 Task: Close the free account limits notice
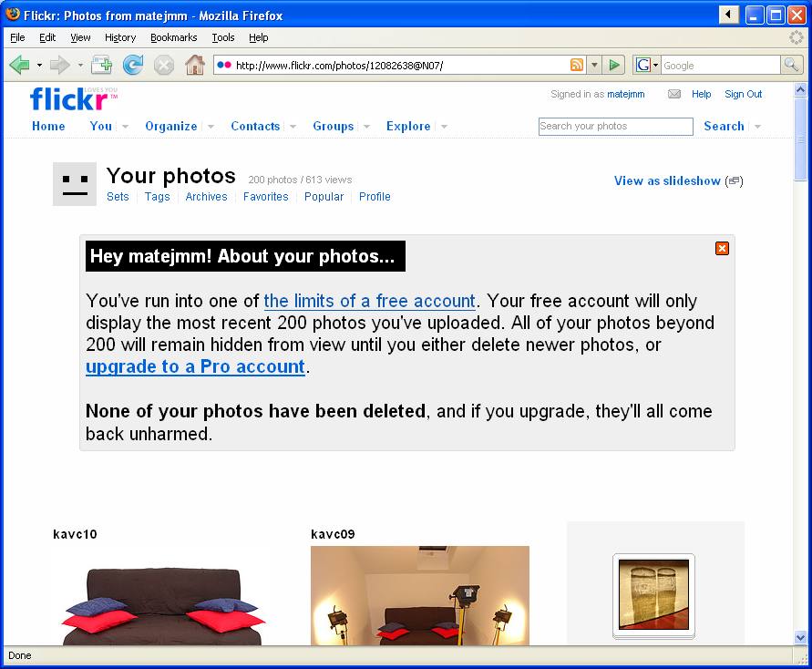[722, 249]
